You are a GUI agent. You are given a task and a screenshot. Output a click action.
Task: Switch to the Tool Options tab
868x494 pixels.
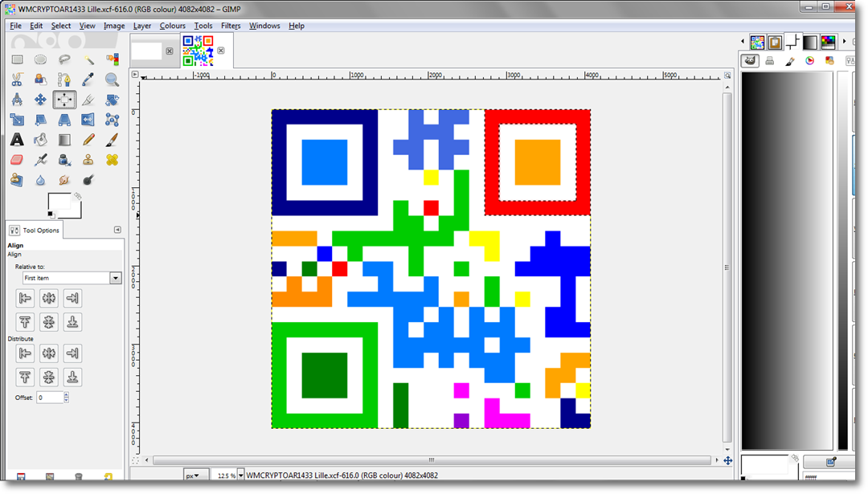pyautogui.click(x=35, y=230)
